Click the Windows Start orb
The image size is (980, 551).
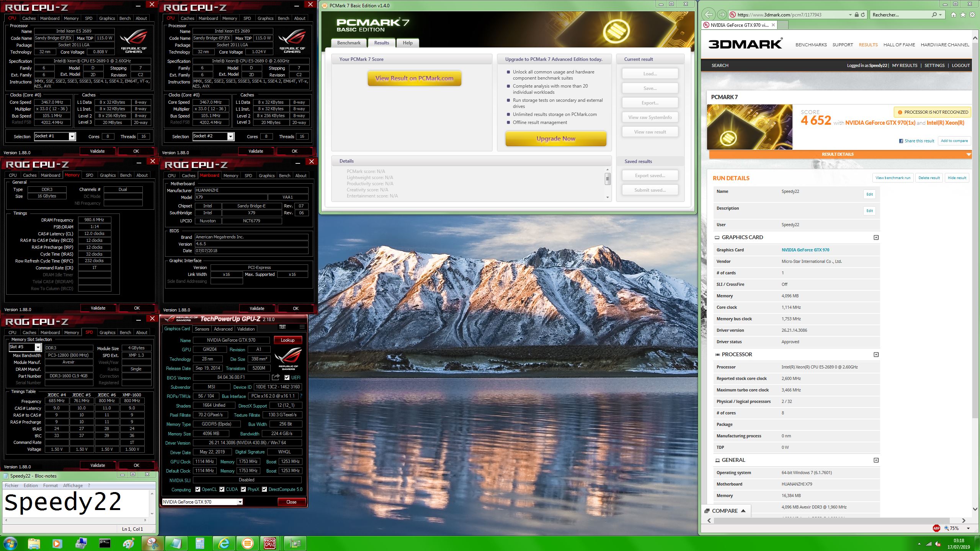click(10, 543)
